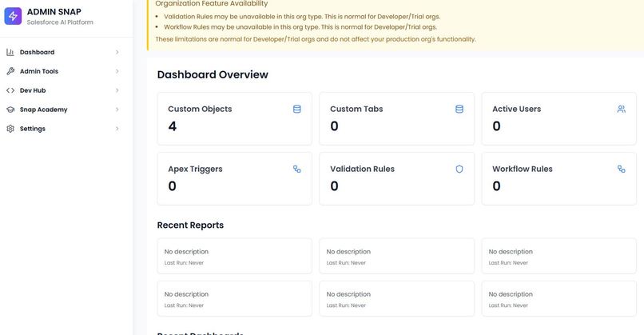Click the Admin Snap lightning logo
This screenshot has width=644, height=335.
click(13, 16)
